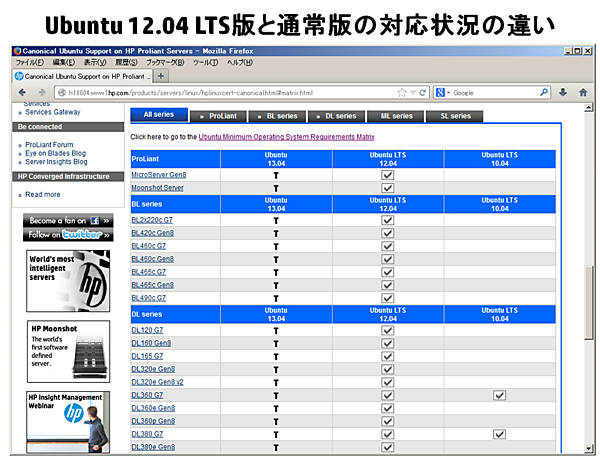Toggle 10.04 checkbox for DL380 G7
Screen dimensions: 600x456
click(x=499, y=434)
